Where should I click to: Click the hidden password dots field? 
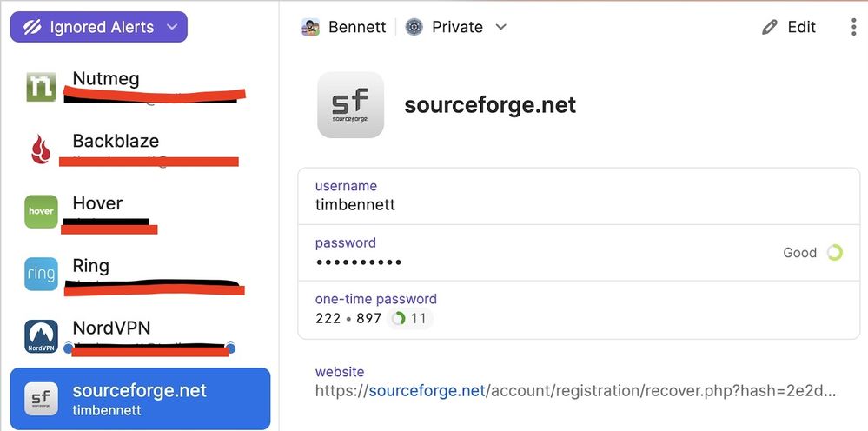coord(359,262)
